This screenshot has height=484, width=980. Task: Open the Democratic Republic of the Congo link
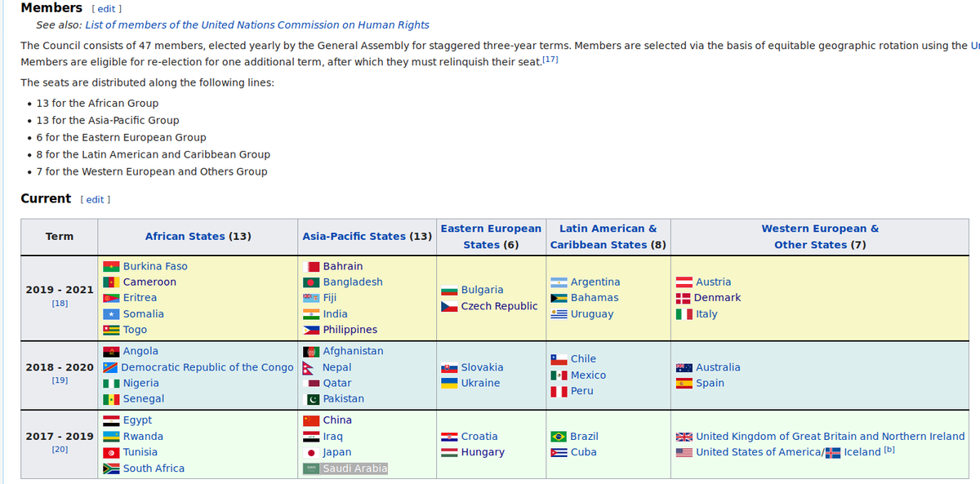pos(207,367)
